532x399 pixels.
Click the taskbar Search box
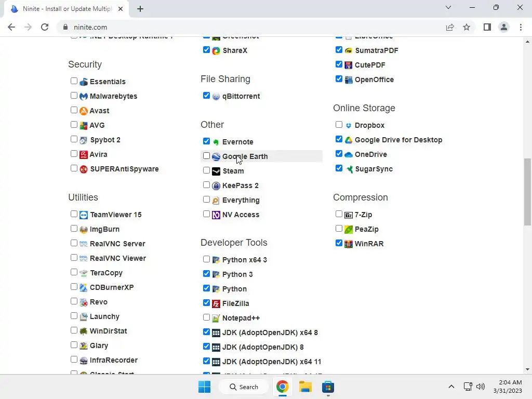pos(244,387)
